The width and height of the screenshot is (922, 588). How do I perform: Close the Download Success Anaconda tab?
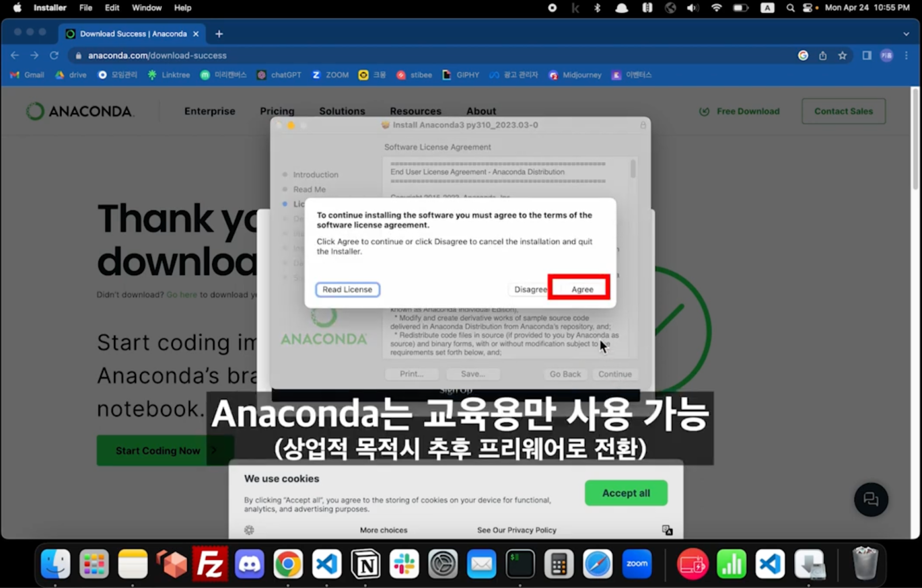(x=196, y=34)
